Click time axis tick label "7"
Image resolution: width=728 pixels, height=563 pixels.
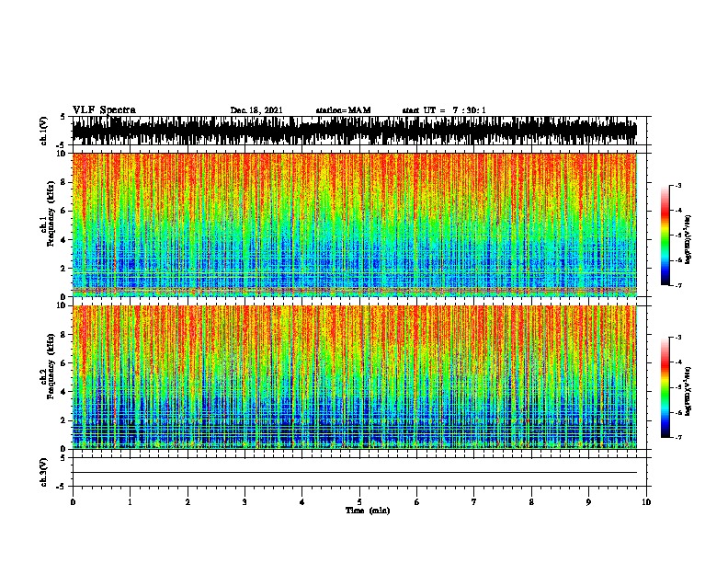[x=474, y=502]
